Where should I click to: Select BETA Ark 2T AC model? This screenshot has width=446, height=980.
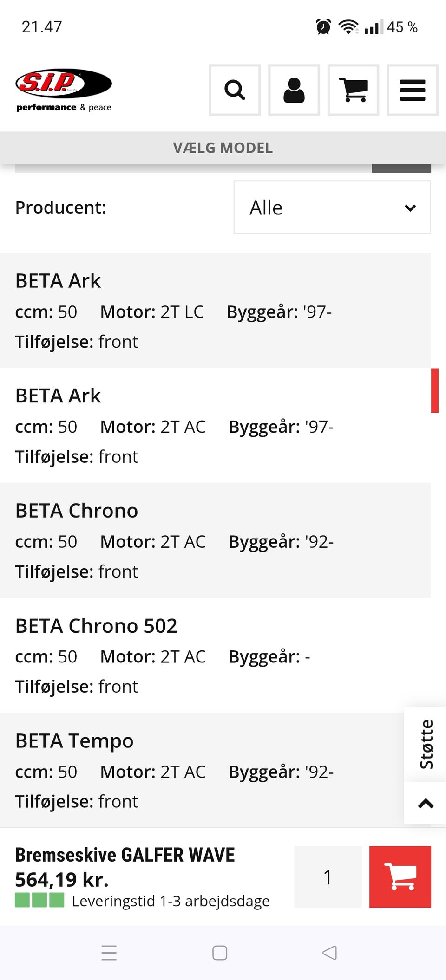click(x=216, y=425)
